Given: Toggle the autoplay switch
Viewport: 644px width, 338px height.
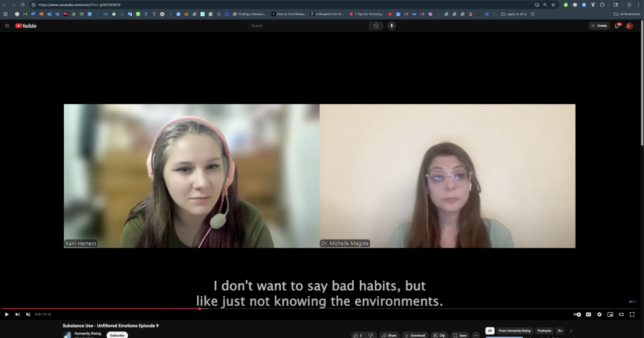Looking at the screenshot, I should [577, 314].
